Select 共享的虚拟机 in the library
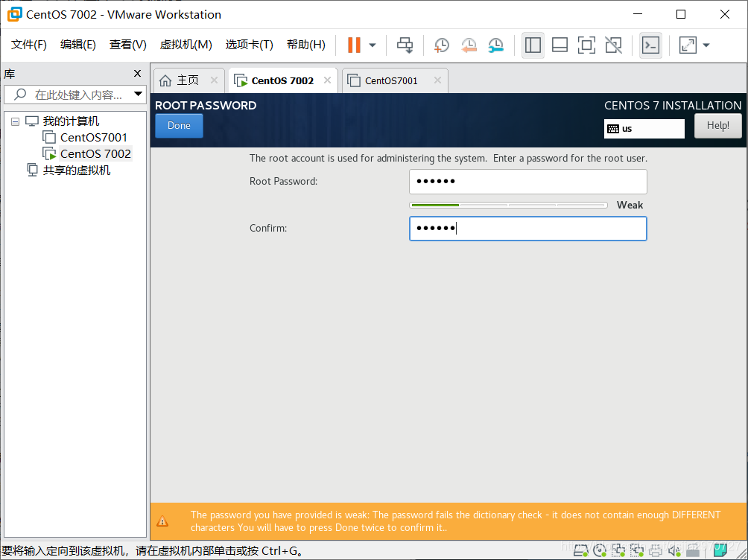Image resolution: width=748 pixels, height=560 pixels. coord(76,171)
